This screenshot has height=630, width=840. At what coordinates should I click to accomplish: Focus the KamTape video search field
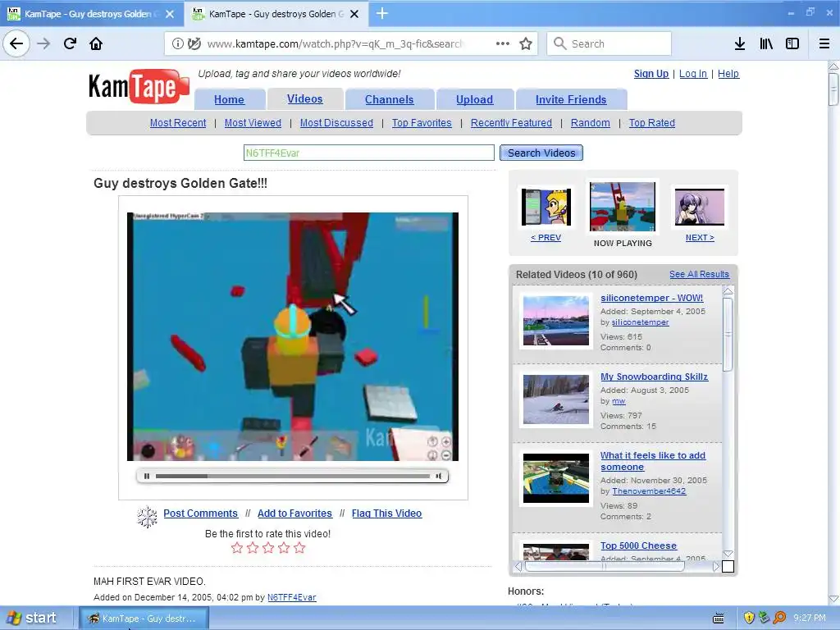click(x=368, y=153)
